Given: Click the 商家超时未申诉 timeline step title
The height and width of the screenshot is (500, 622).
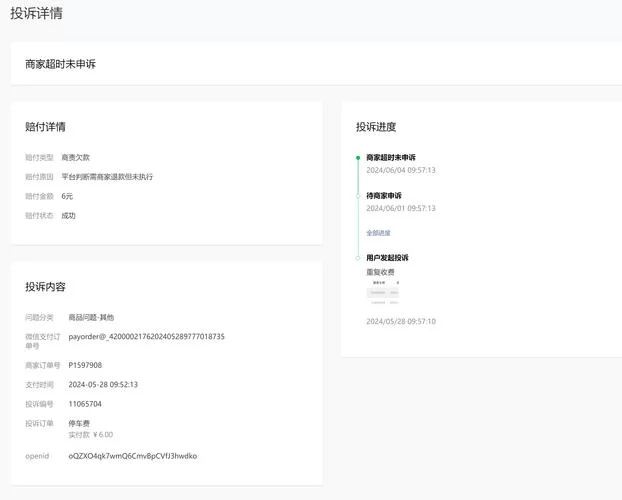Looking at the screenshot, I should pos(391,158).
